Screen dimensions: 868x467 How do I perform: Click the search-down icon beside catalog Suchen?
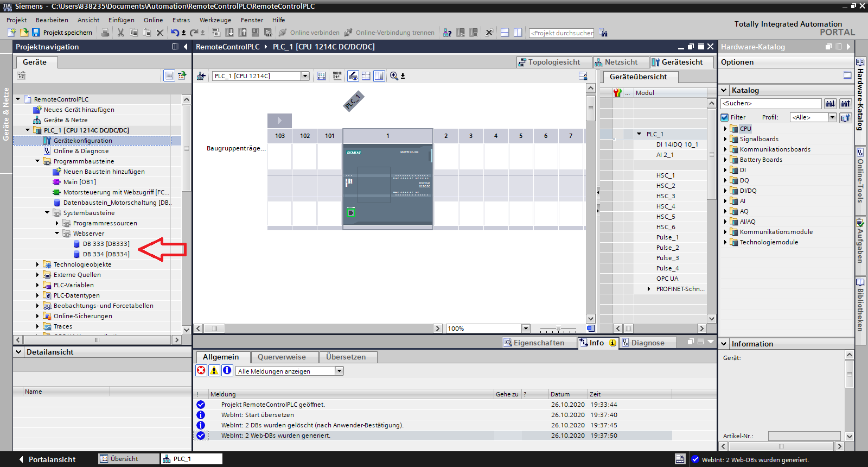point(831,103)
